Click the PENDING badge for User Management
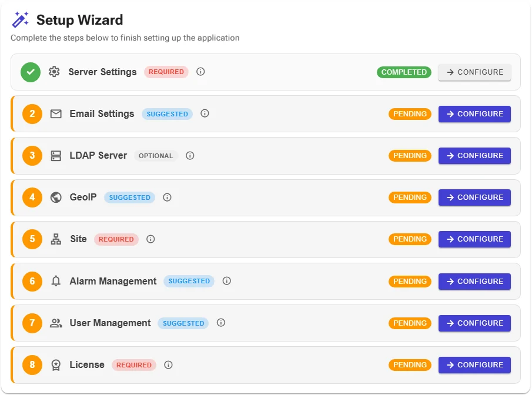Viewport: 532px width, 395px height. [410, 323]
